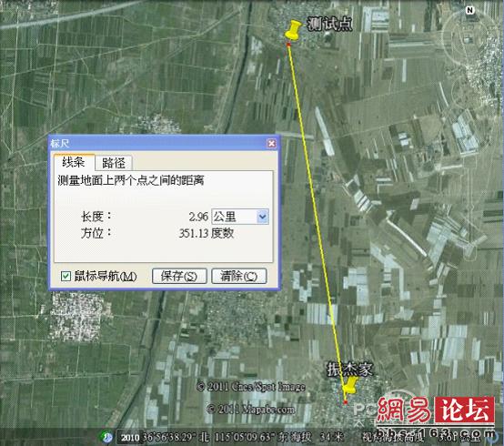The image size is (504, 446).
Task: Click the 2.96 length value
Action: pos(198,217)
